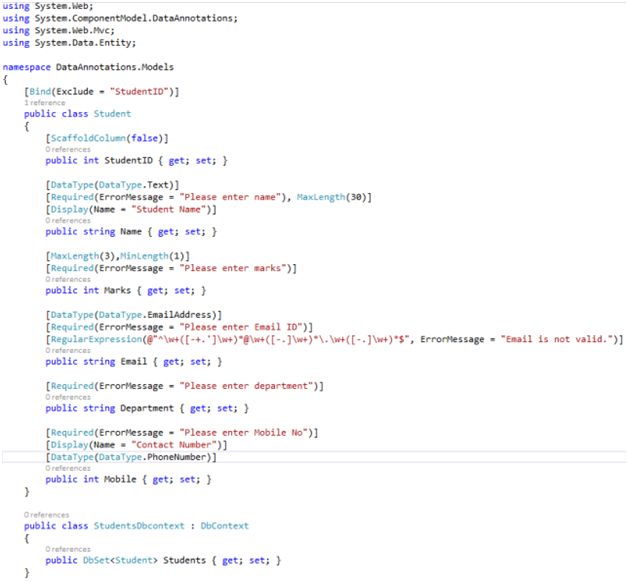Click 'System.Data.Entity' using directive
Viewport: 628px width, 582px height.
pos(85,43)
